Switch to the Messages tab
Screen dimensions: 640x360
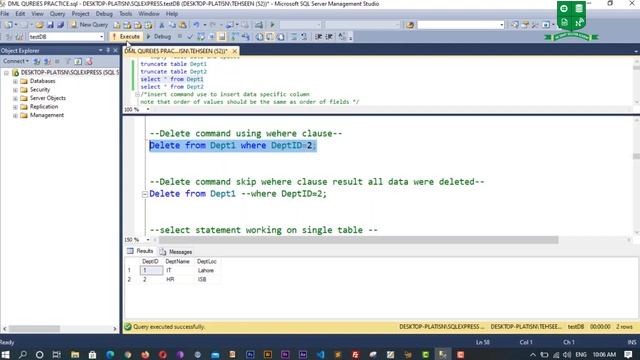[x=176, y=252]
